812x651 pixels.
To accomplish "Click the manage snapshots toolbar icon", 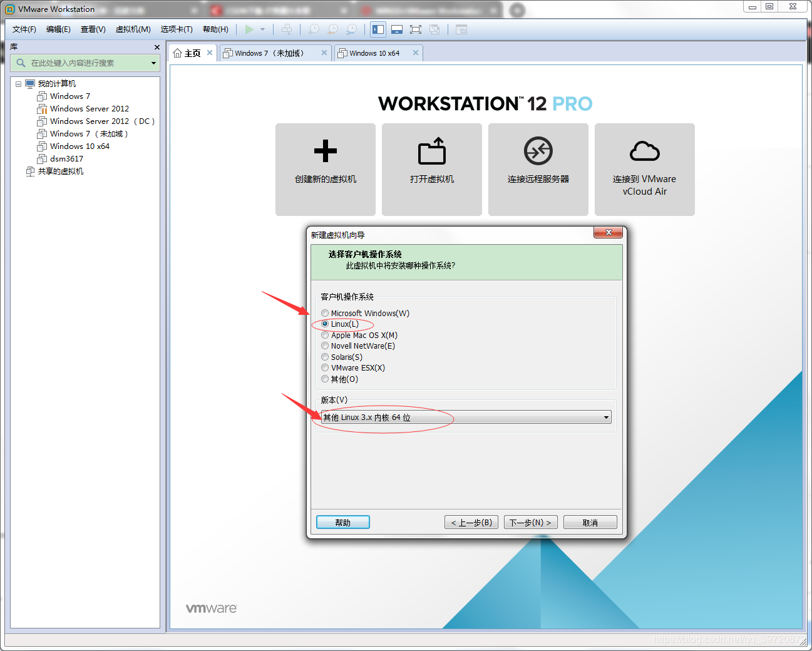I will [352, 29].
